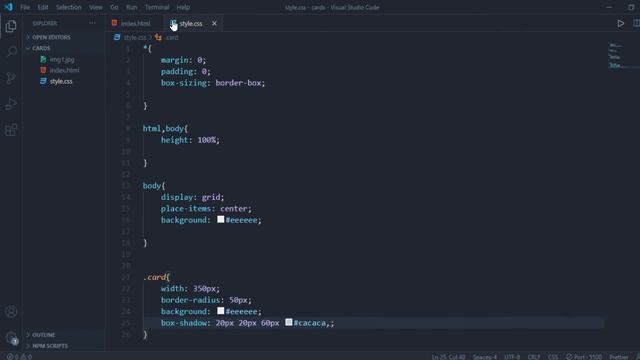Open the Terminal menu
640x360 pixels.
click(157, 7)
